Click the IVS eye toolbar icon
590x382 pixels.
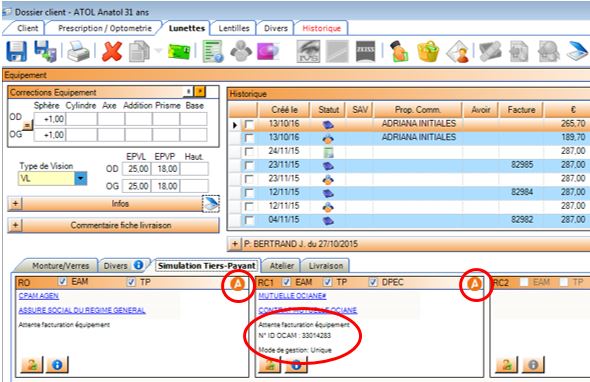[x=309, y=52]
